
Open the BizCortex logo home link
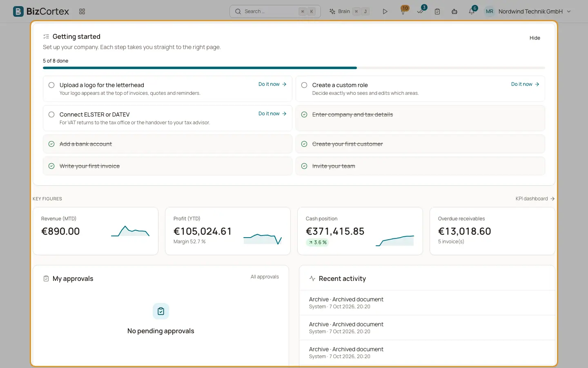tap(41, 11)
